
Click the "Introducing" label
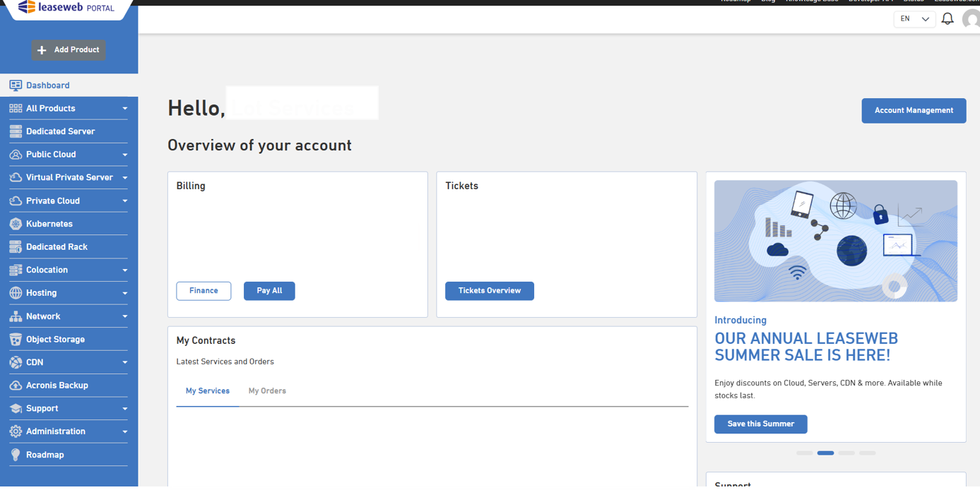tap(740, 321)
